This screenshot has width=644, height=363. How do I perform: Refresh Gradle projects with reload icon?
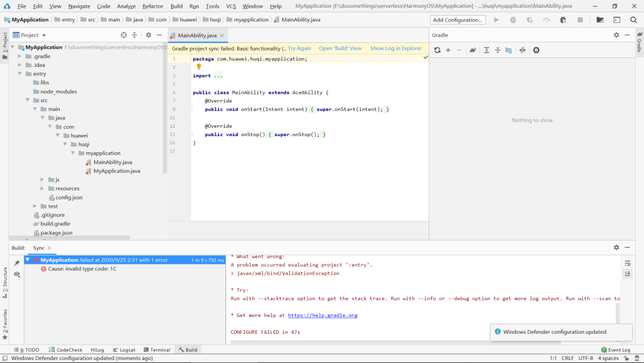tap(437, 50)
